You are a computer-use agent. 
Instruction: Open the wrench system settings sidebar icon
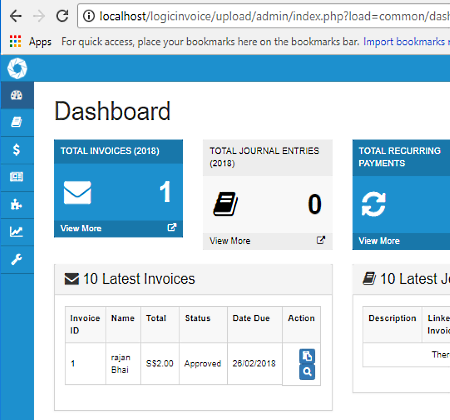(17, 259)
